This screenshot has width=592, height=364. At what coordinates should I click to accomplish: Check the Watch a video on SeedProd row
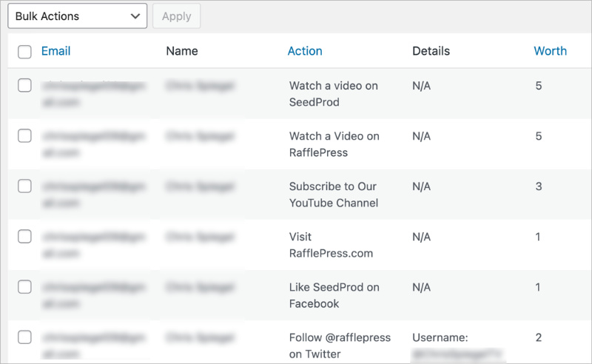[24, 85]
